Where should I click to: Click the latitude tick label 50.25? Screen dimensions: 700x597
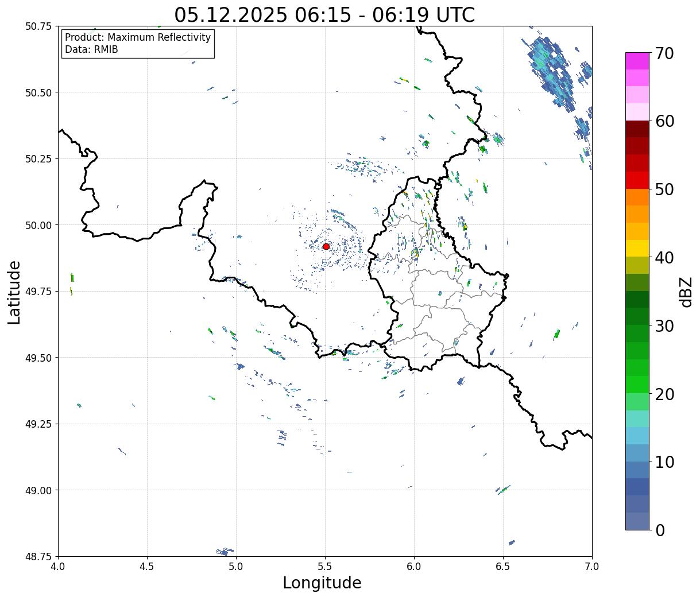pyautogui.click(x=38, y=158)
